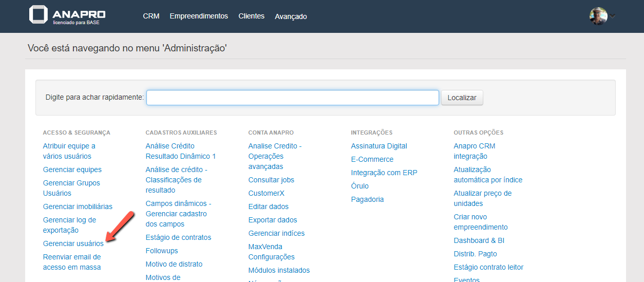Go to Gerenciar equipes

pyautogui.click(x=72, y=170)
